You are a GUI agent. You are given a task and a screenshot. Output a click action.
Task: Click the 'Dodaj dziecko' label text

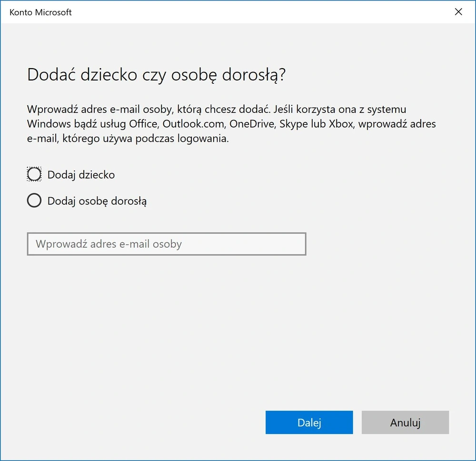tap(81, 175)
